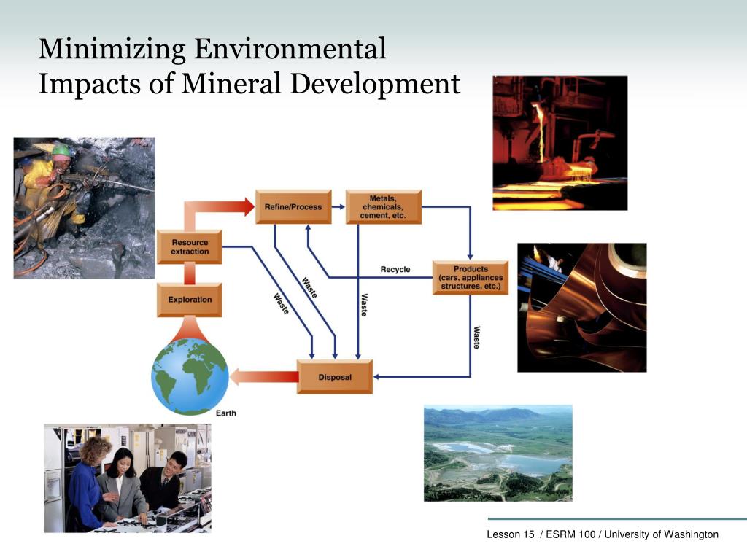This screenshot has height=560, width=747.
Task: Click the 'Exploration' box
Action: pyautogui.click(x=190, y=300)
